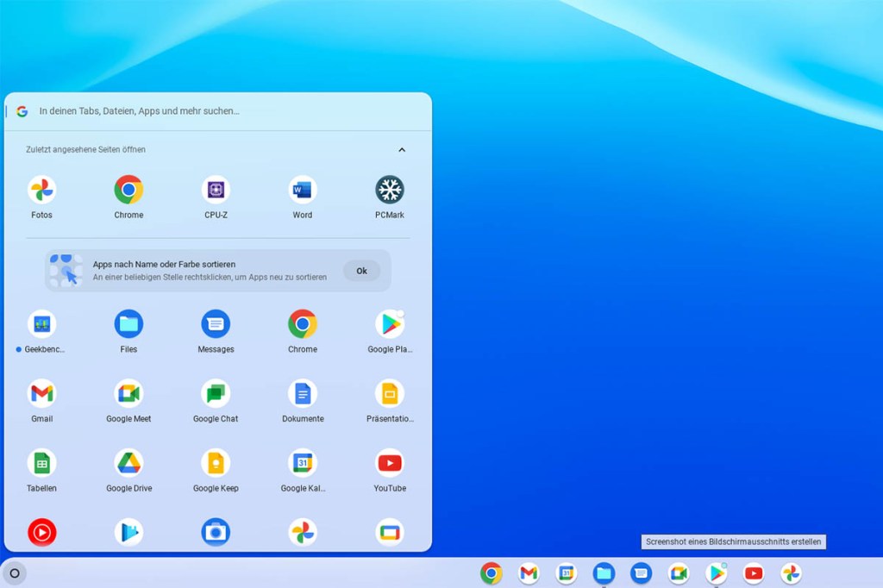Screen dimensions: 883x588
Task: Open Google Fotos from the shelf
Action: pos(792,573)
